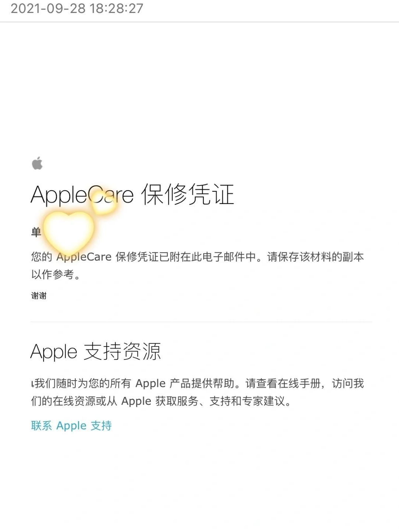Select the Apple 支持资源 heading
Screen dimensions: 399x532
96,351
